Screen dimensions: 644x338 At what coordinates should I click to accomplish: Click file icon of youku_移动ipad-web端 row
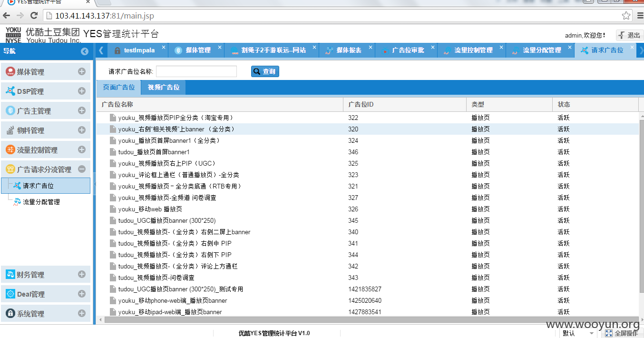tap(113, 312)
